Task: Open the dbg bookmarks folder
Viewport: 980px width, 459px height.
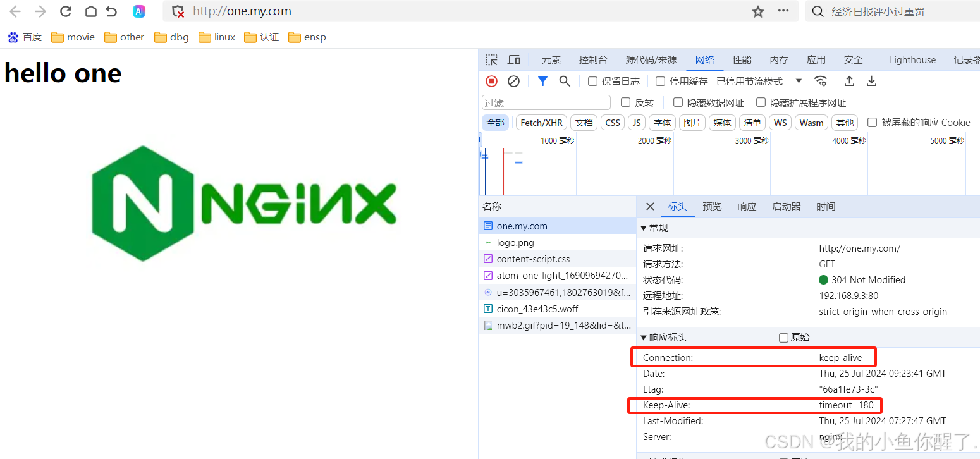Action: coord(171,37)
